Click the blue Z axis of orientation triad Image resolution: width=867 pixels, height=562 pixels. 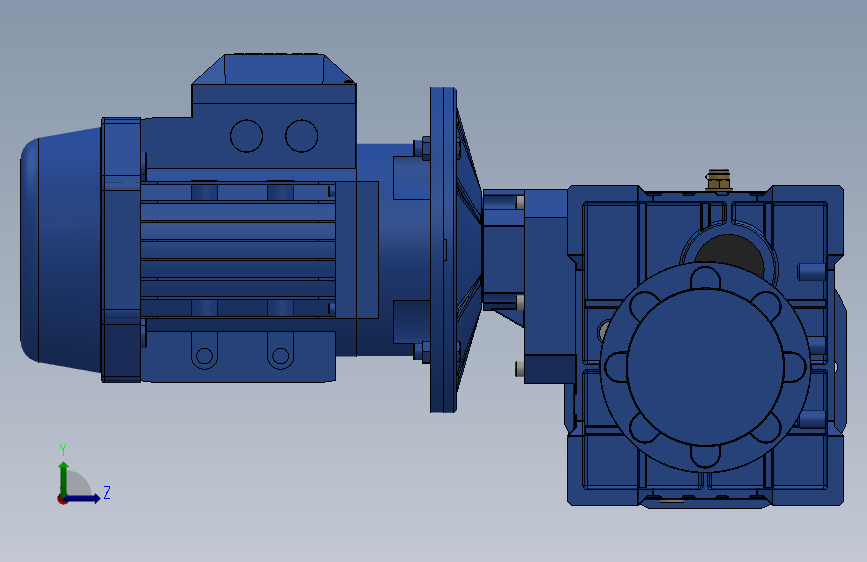[84, 498]
